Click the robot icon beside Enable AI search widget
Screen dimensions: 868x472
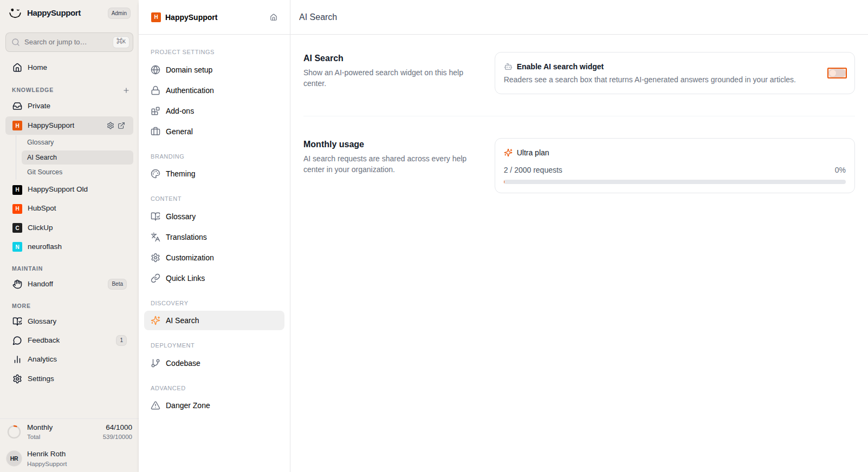click(508, 67)
